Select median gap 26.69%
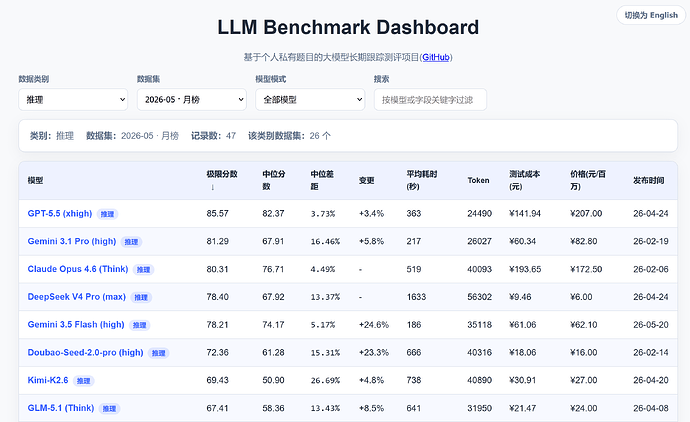This screenshot has width=690, height=422. pos(325,381)
